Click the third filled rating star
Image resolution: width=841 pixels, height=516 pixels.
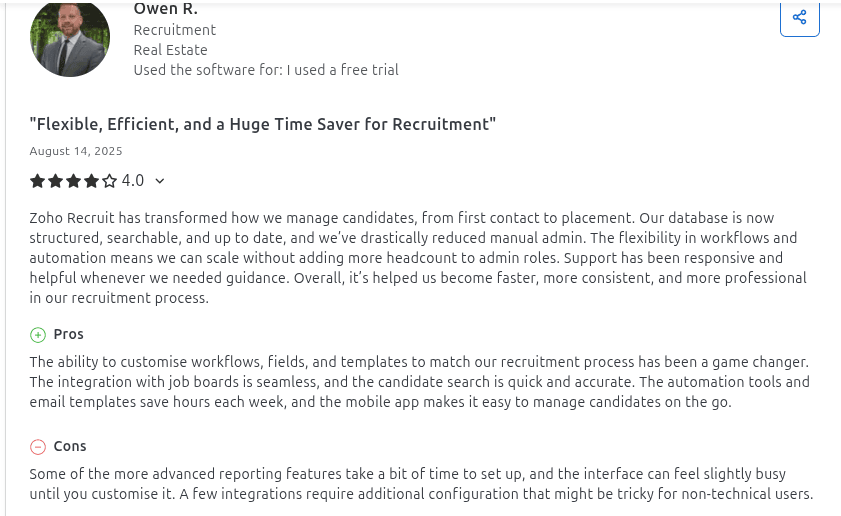click(x=73, y=181)
